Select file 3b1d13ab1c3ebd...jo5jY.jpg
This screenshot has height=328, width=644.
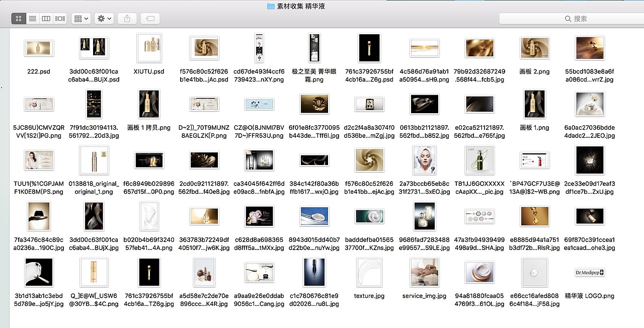pyautogui.click(x=39, y=272)
